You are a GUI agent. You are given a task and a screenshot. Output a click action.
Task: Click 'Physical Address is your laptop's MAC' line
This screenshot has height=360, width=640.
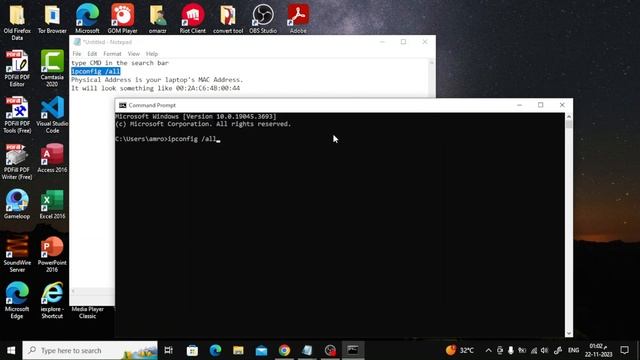[x=157, y=80]
